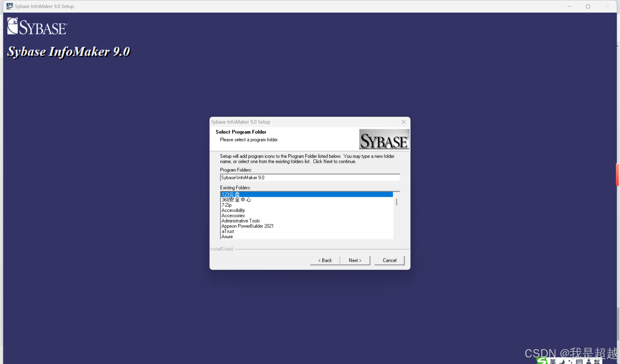Click the Sybase logo in the dialog header
The width and height of the screenshot is (620, 364).
tap(384, 139)
